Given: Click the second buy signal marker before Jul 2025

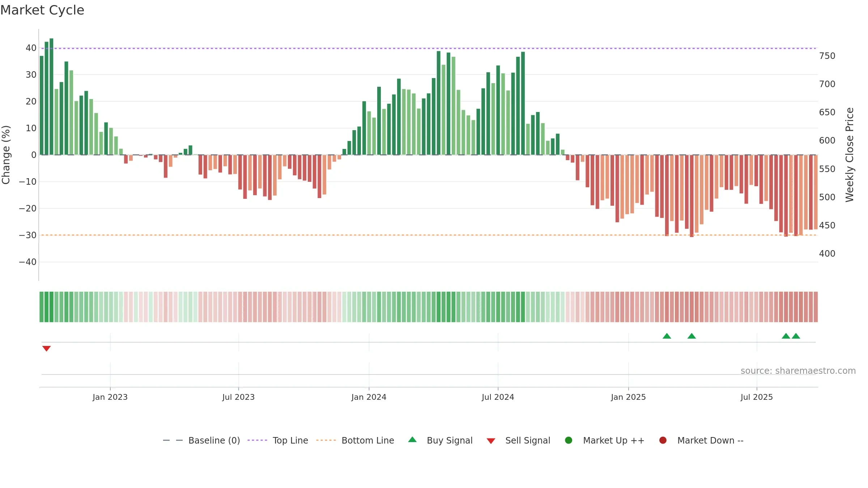Looking at the screenshot, I should (692, 336).
